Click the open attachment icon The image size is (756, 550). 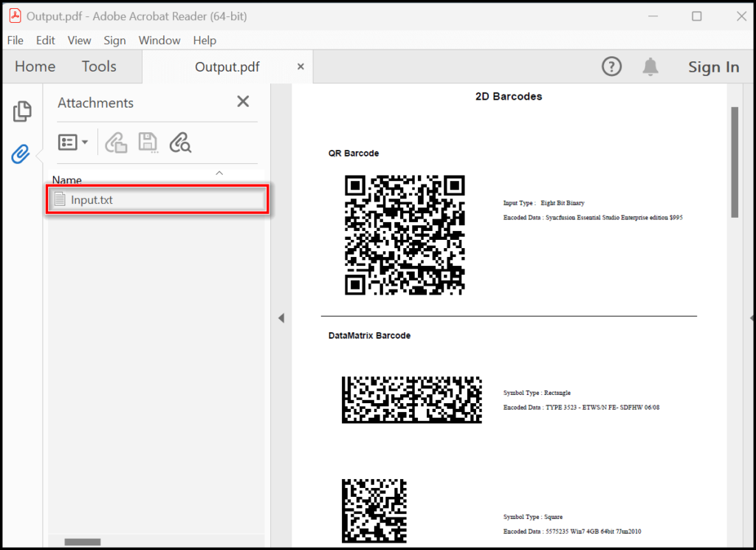click(116, 142)
